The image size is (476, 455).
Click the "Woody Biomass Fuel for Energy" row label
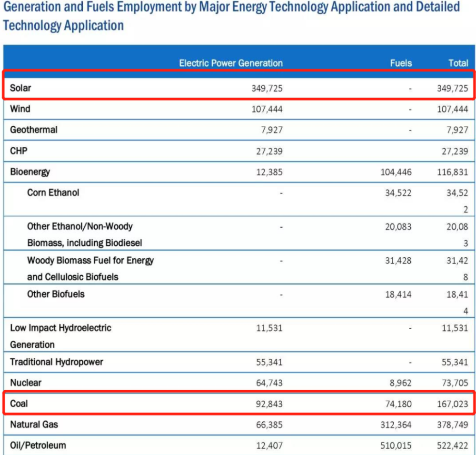click(x=90, y=268)
